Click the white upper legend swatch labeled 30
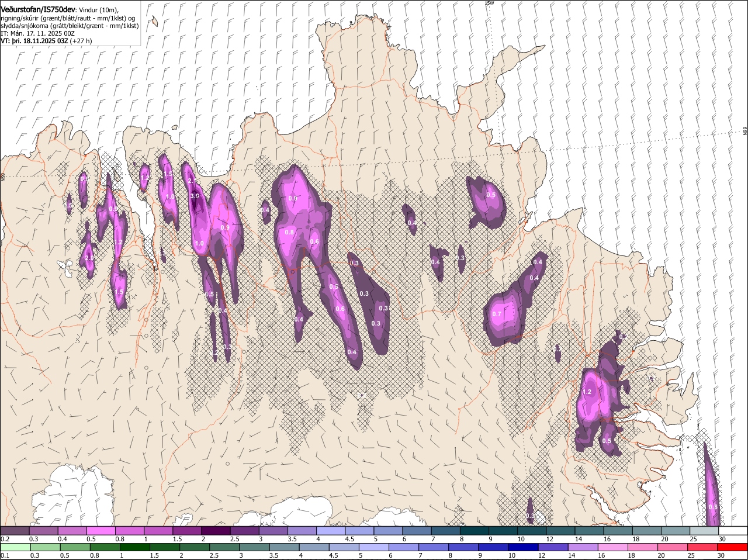The height and width of the screenshot is (560, 748). click(x=732, y=530)
